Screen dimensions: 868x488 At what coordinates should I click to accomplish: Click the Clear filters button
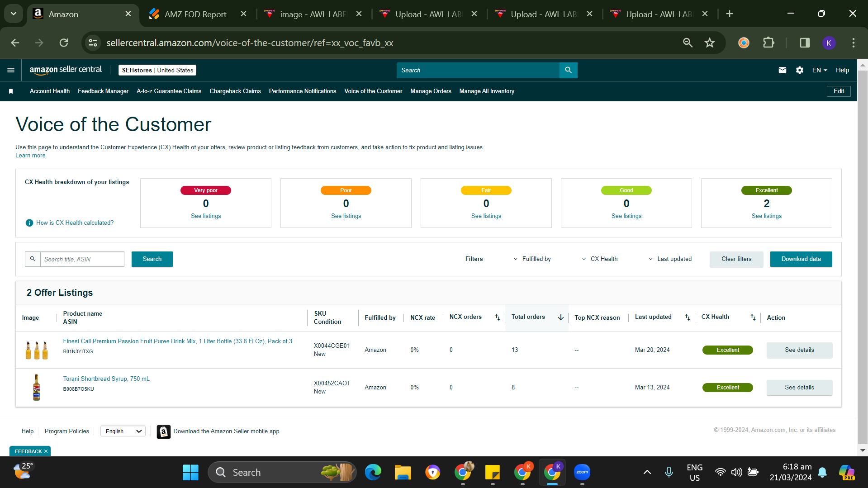[736, 259]
